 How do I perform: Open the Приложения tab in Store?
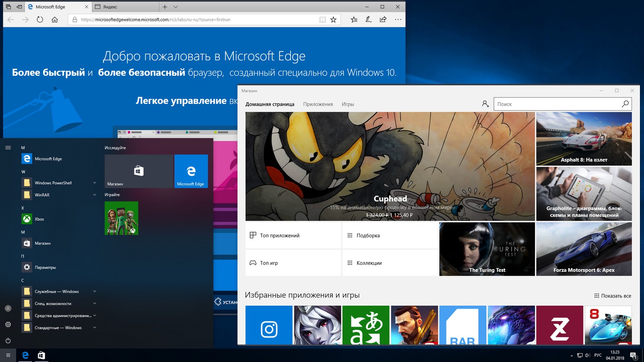click(318, 104)
